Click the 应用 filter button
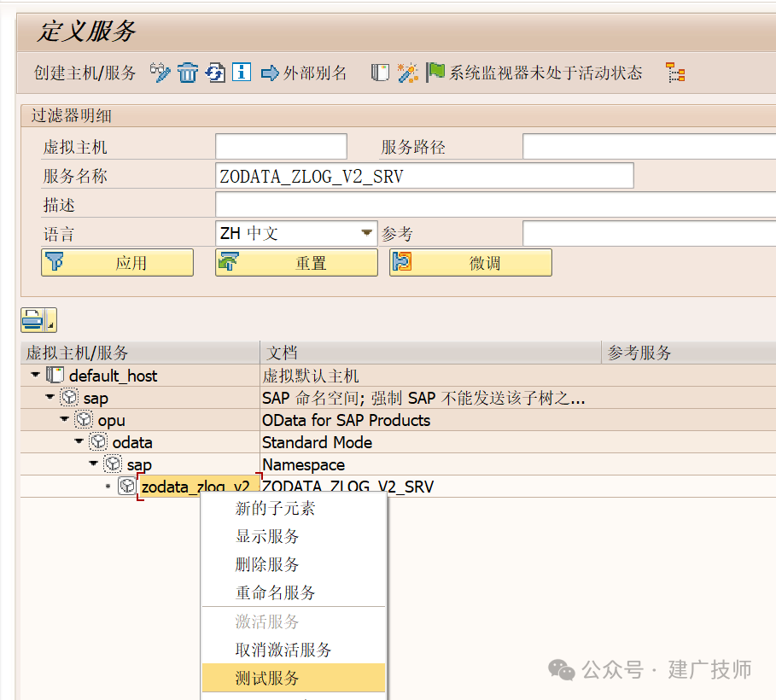Viewport: 776px width, 700px height. (117, 262)
